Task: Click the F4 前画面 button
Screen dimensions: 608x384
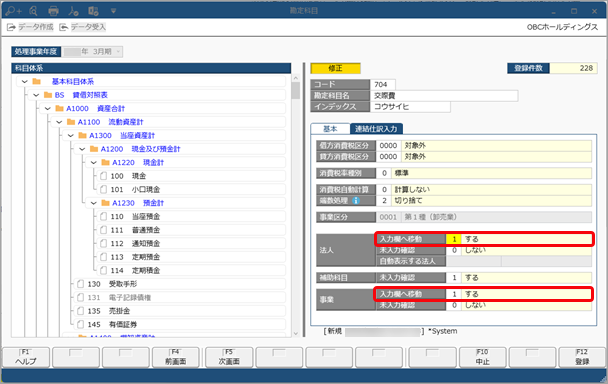Action: pyautogui.click(x=176, y=357)
